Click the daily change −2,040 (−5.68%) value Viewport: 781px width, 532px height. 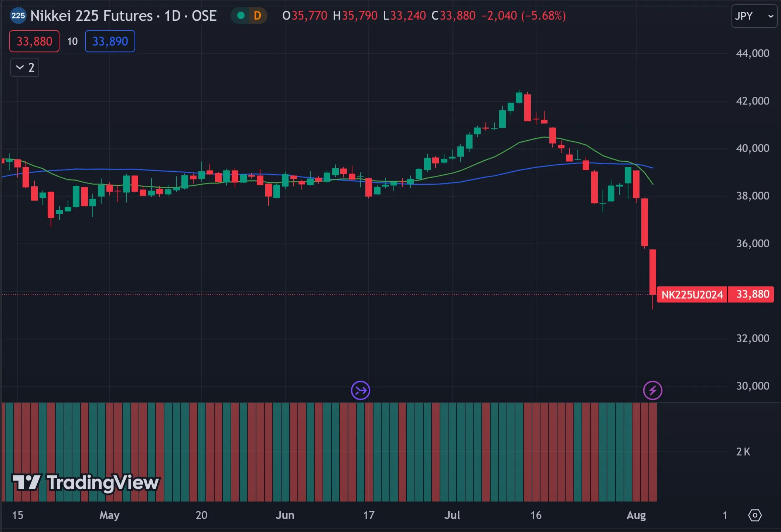pyautogui.click(x=523, y=16)
